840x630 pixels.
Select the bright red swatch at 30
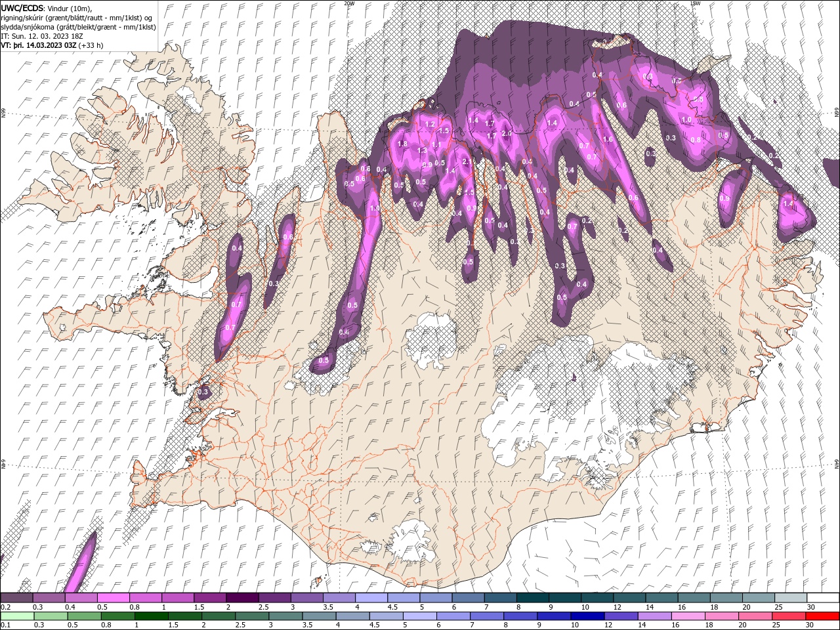point(822,616)
